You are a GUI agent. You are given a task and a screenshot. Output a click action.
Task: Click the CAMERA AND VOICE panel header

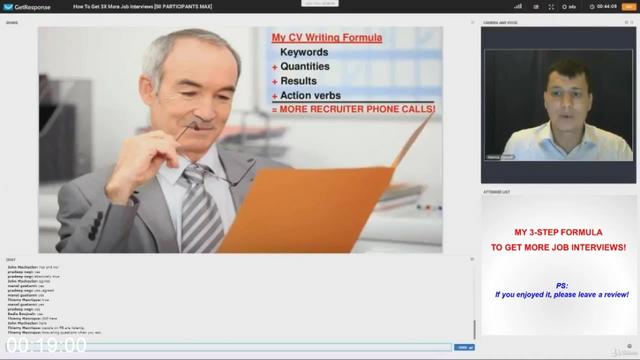point(500,23)
